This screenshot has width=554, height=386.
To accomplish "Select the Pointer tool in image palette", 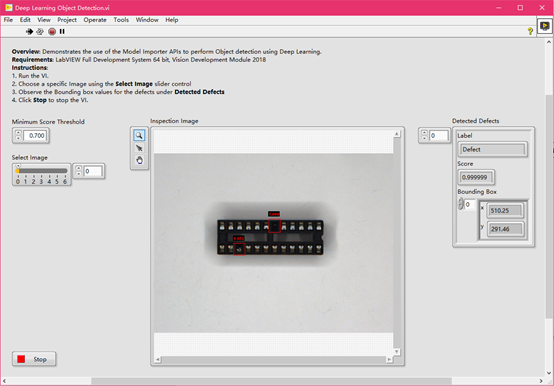I will [x=139, y=148].
